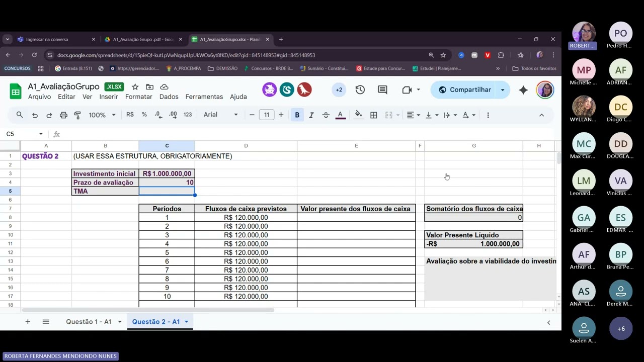Activate the paint format tool

[x=77, y=115]
